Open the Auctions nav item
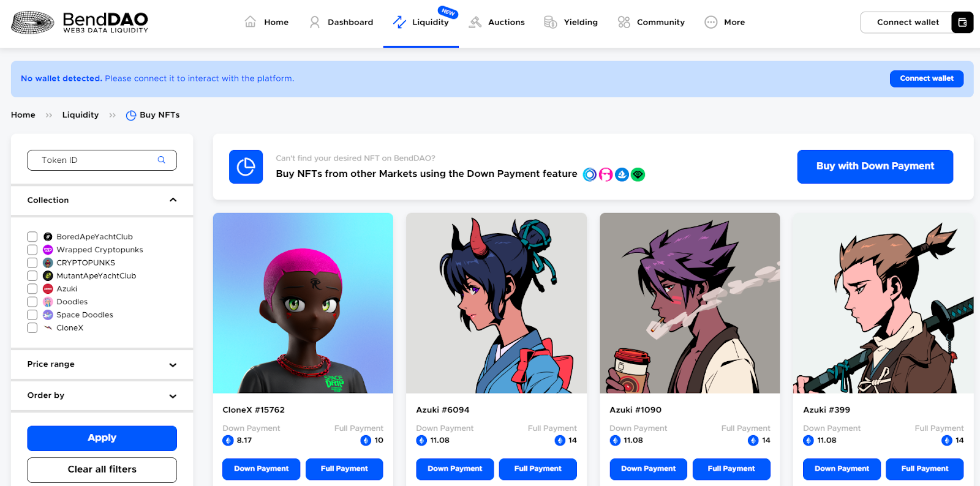Image resolution: width=980 pixels, height=486 pixels. [497, 22]
